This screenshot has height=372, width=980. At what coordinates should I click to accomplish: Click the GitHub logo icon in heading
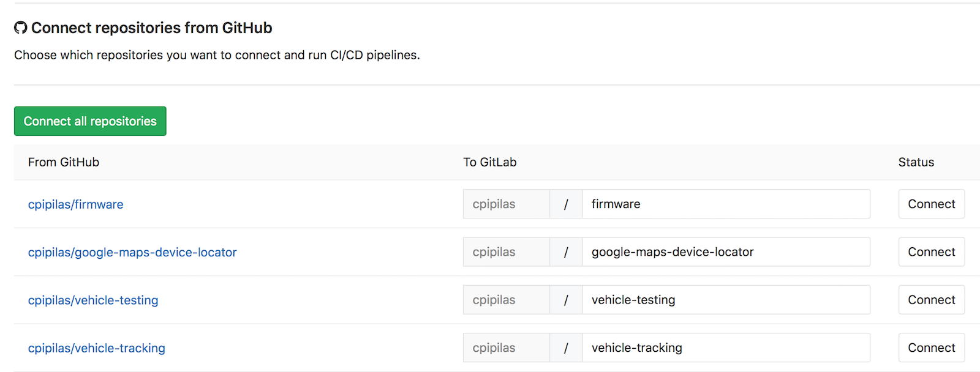[21, 28]
